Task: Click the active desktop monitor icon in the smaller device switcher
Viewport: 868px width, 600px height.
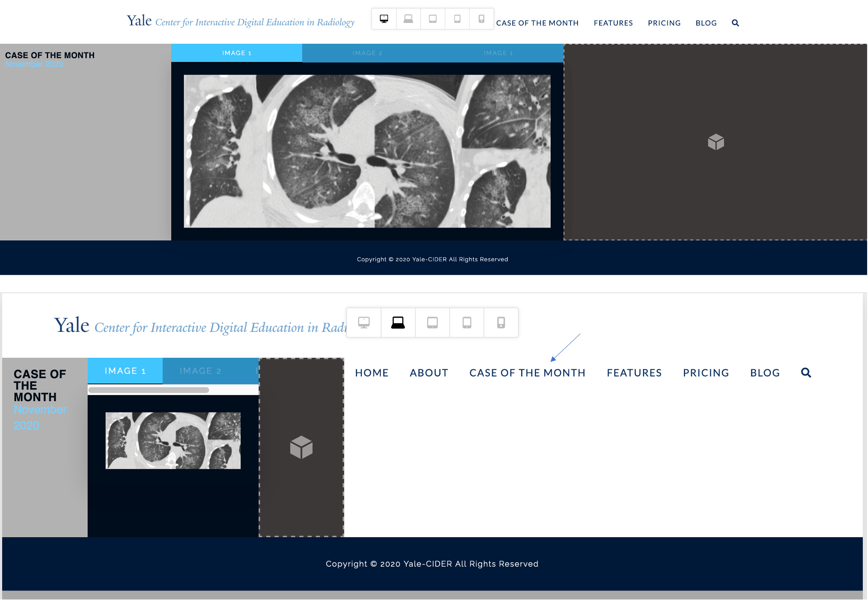Action: tap(384, 19)
